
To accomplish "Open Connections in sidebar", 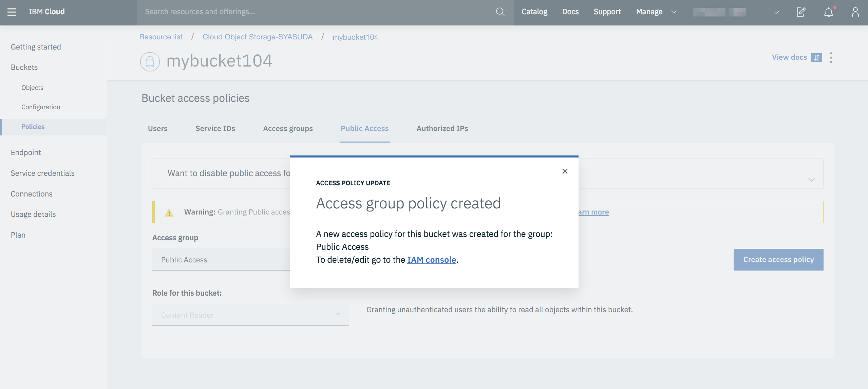I will [x=32, y=194].
